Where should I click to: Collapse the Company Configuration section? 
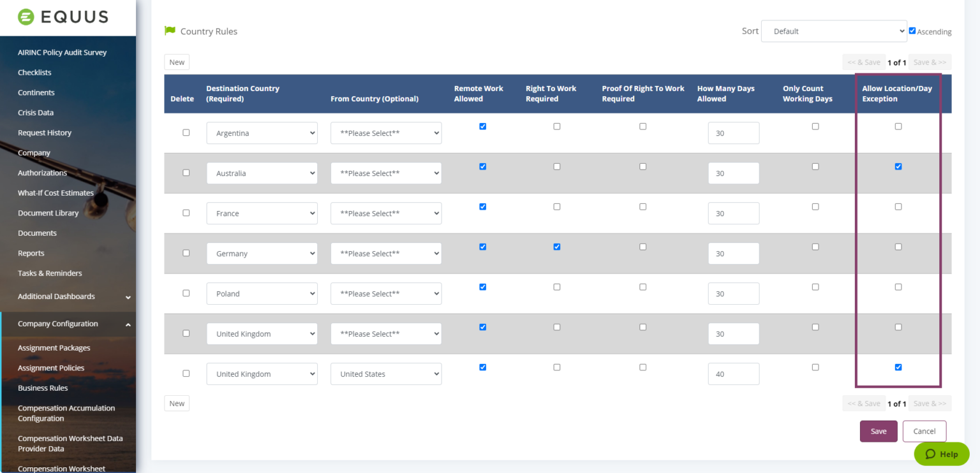pyautogui.click(x=68, y=324)
